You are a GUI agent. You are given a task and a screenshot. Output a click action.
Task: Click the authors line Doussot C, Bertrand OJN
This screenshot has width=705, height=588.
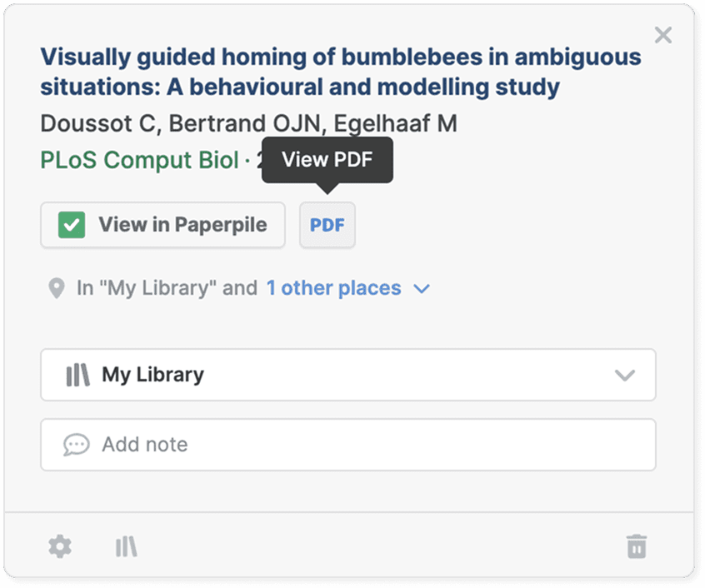pos(248,124)
